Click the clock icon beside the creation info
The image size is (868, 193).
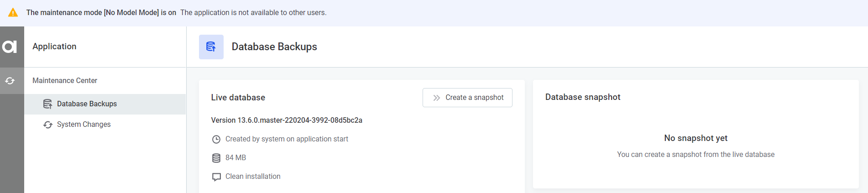coord(216,139)
